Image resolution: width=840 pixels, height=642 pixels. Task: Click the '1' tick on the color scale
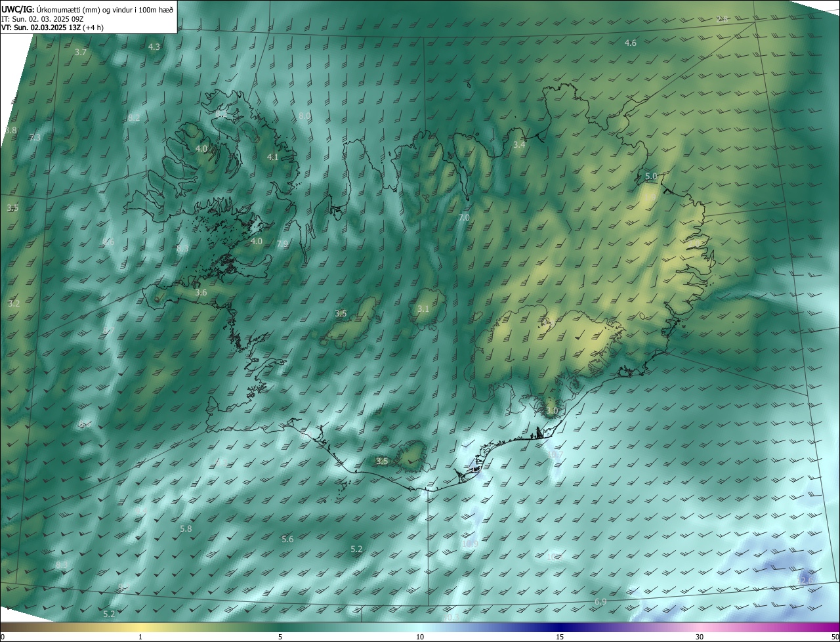coord(140,637)
